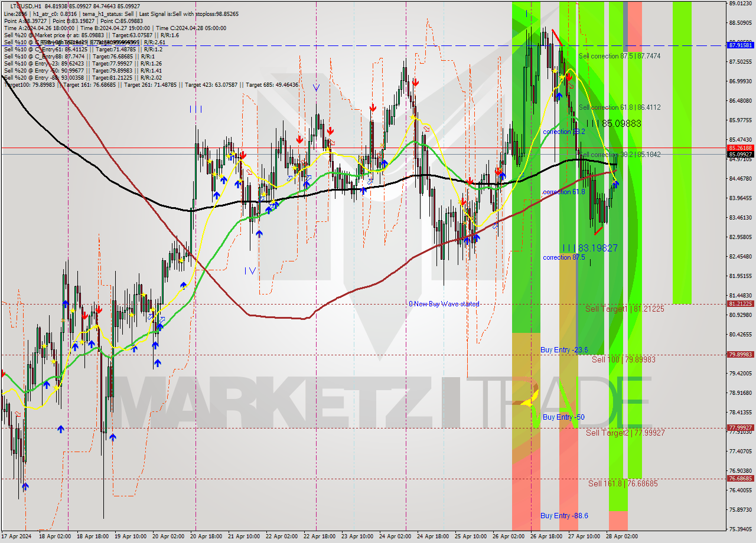Select the 'Sell Target2 | 77.99927' label
Image resolution: width=756 pixels, height=543 pixels.
(625, 433)
